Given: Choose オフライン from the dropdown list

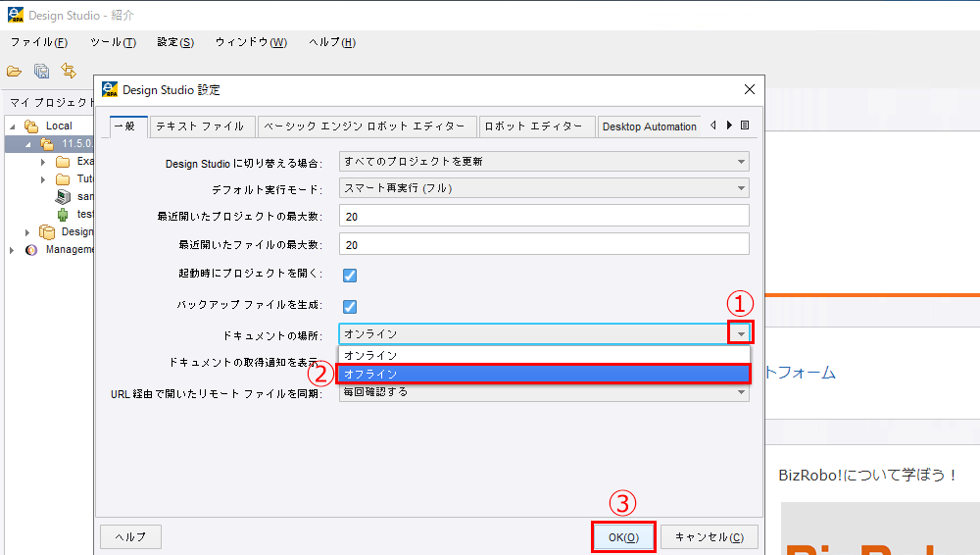Looking at the screenshot, I should [544, 374].
